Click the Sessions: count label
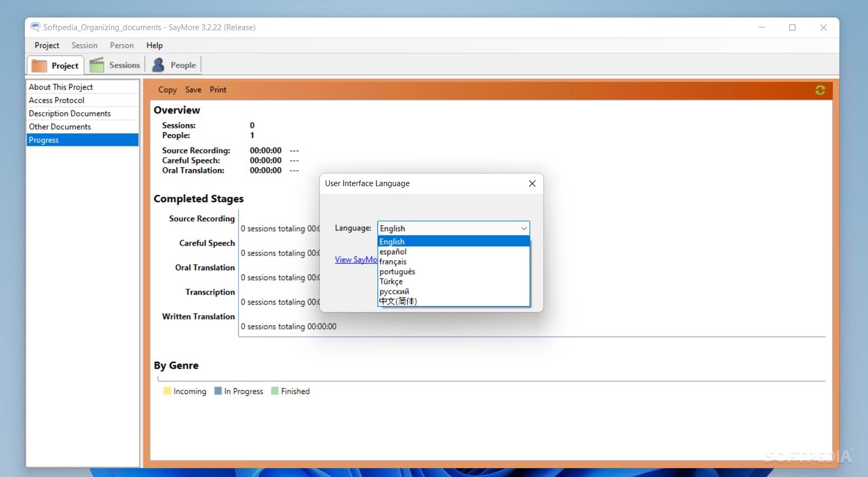 pos(179,125)
